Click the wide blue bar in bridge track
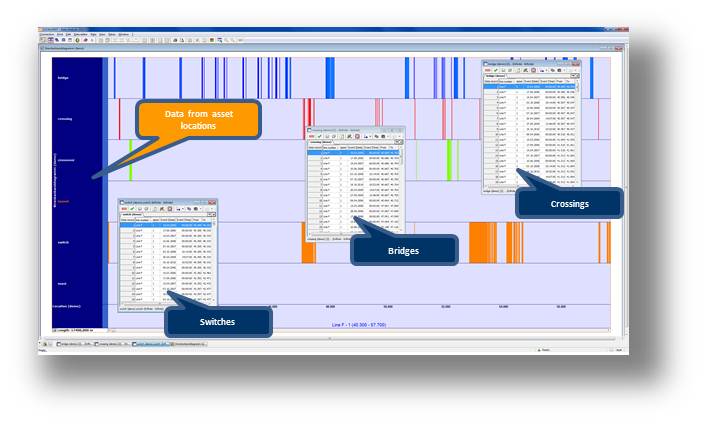Screen dimensions: 705x425 [597, 77]
